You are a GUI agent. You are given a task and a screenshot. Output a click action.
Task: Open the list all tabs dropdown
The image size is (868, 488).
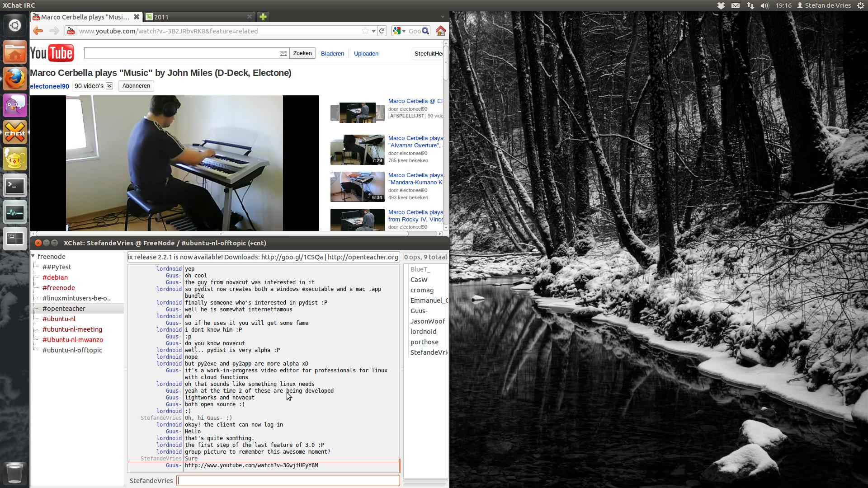(443, 17)
